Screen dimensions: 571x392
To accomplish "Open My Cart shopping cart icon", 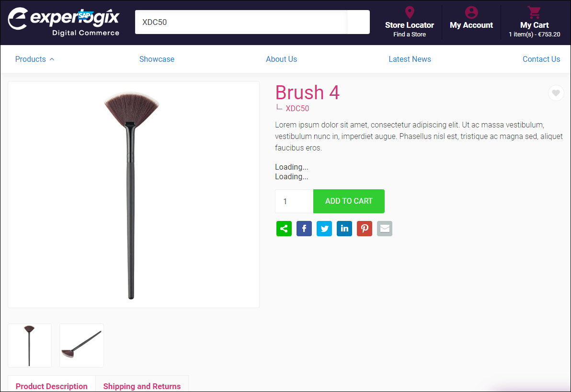I will pyautogui.click(x=534, y=12).
